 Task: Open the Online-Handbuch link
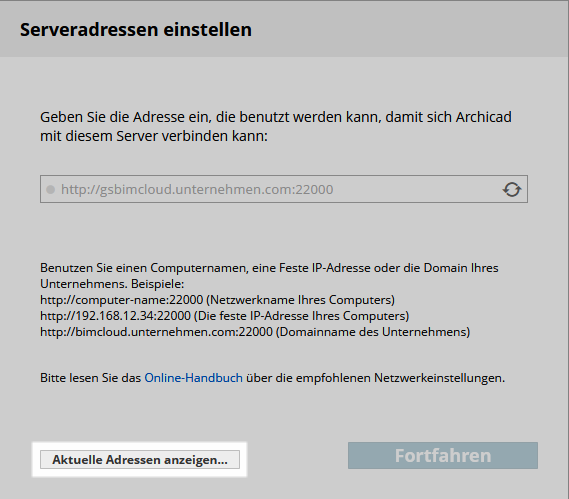(193, 378)
